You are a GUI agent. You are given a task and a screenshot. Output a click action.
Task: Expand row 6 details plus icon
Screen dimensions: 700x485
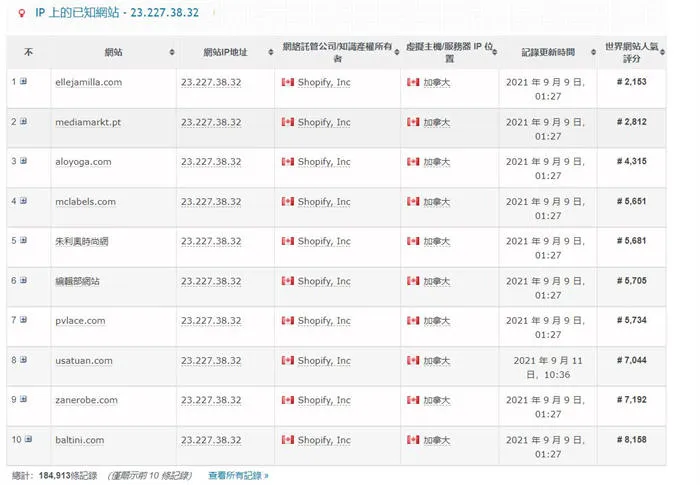point(23,280)
